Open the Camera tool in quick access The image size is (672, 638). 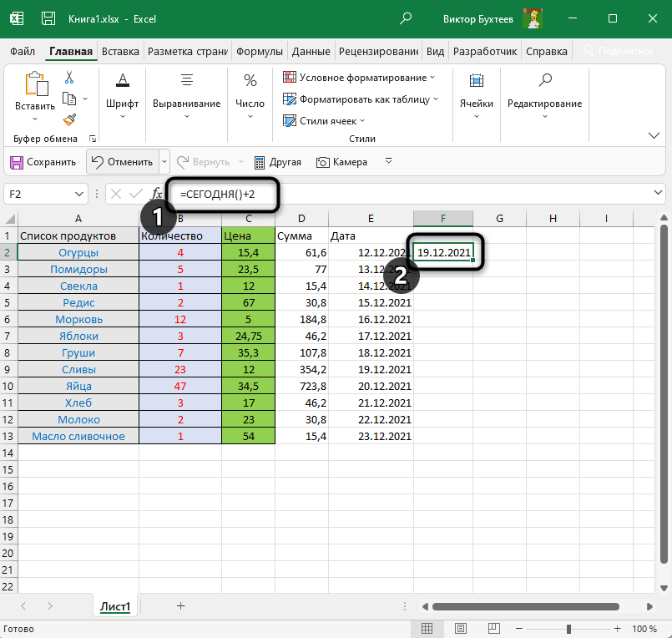[x=342, y=162]
